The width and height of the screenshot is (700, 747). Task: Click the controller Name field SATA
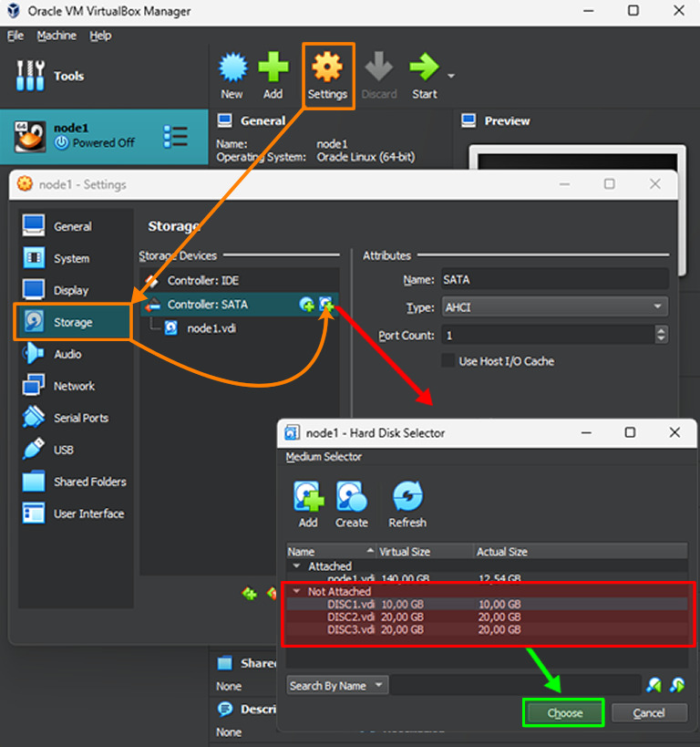pos(555,280)
